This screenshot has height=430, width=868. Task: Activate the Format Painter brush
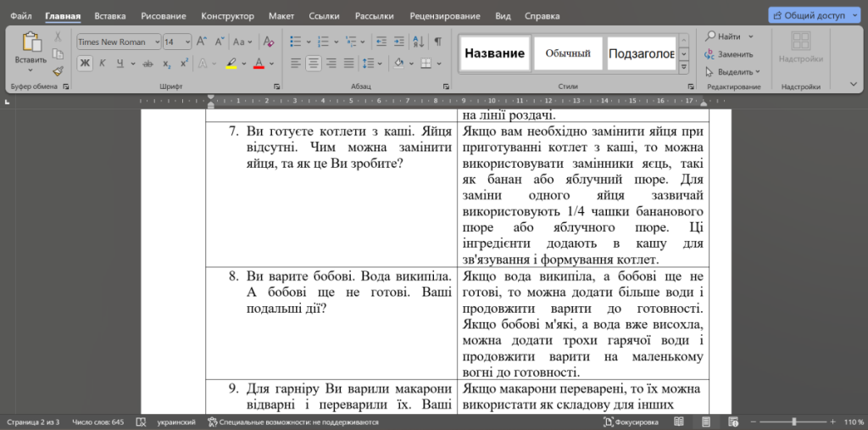point(58,70)
